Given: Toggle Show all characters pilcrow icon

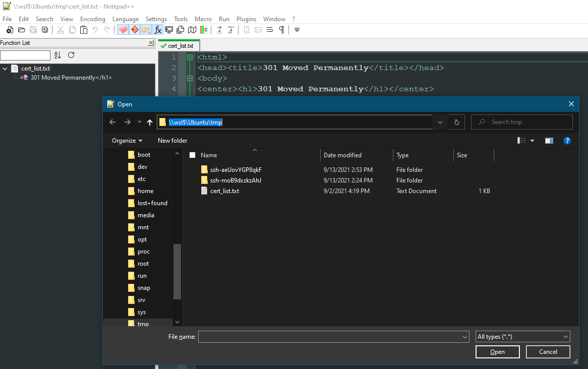Looking at the screenshot, I should pos(281,30).
